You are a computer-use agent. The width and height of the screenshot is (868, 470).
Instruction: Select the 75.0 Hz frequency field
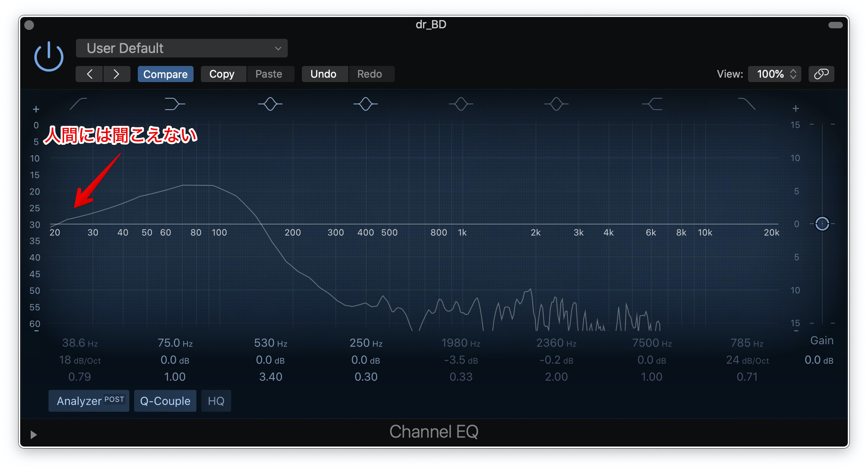click(175, 343)
